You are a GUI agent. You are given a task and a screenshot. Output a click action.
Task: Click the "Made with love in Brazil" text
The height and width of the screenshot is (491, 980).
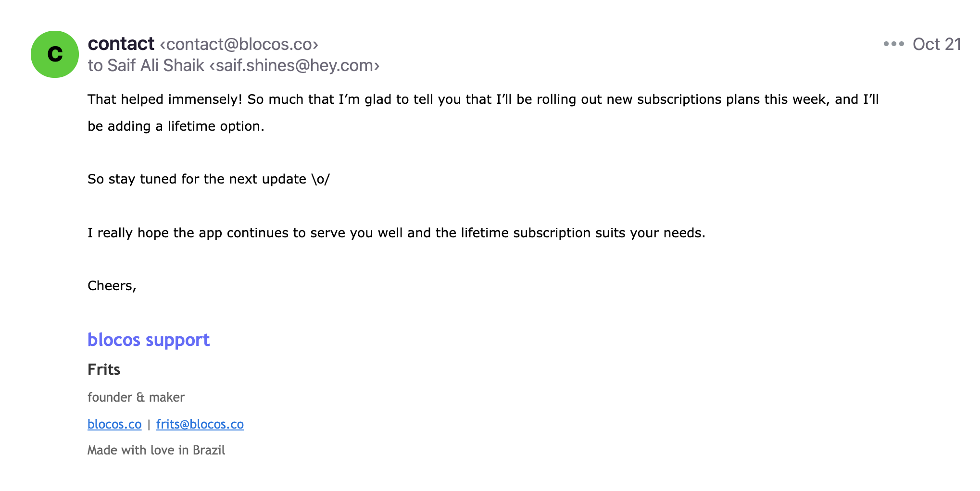(x=156, y=450)
